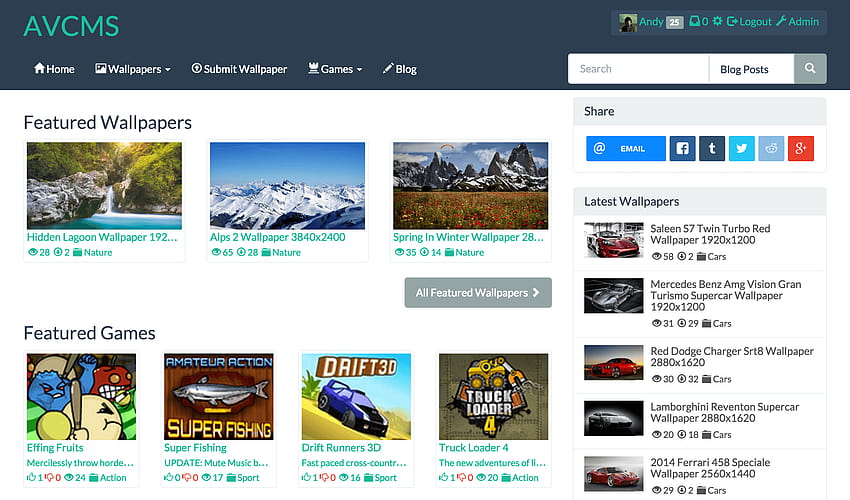Click Alps 2 Wallpaper 3840x2400 title
Image resolution: width=850 pixels, height=500 pixels.
click(x=278, y=237)
